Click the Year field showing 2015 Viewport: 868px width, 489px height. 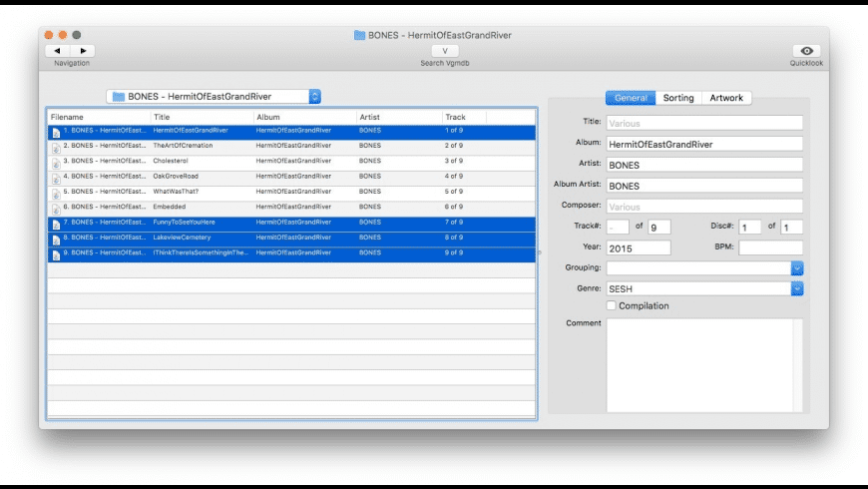point(639,248)
